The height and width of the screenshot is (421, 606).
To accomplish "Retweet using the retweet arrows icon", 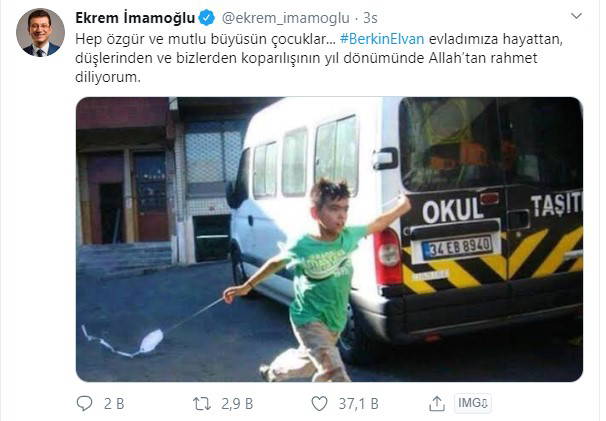I will [x=202, y=404].
